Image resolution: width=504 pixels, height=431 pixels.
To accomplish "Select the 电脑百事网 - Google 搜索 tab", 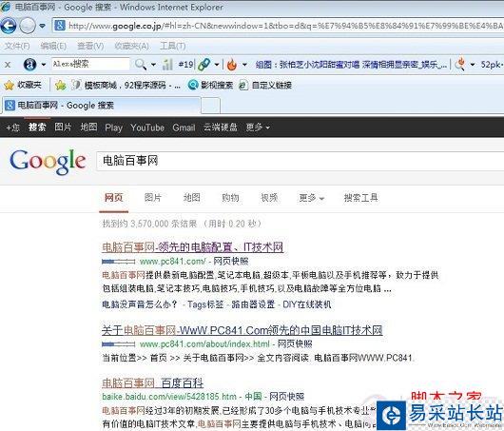I will (102, 106).
